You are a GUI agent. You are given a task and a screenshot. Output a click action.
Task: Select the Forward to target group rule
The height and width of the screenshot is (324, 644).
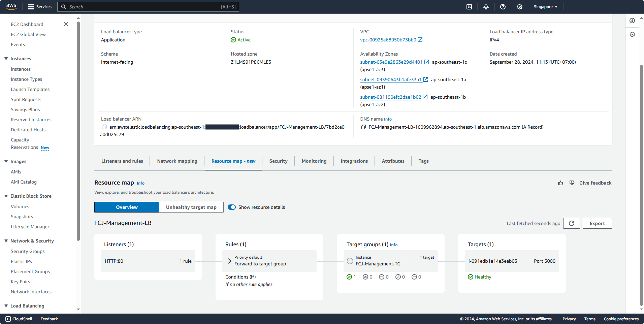pos(269,261)
